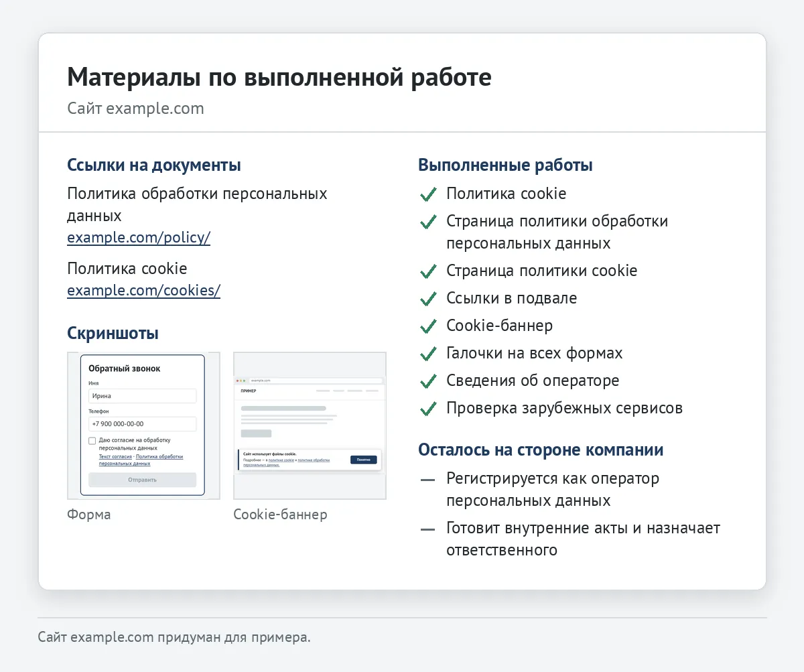Click the Понятно button in the cookie banner

pos(363,460)
